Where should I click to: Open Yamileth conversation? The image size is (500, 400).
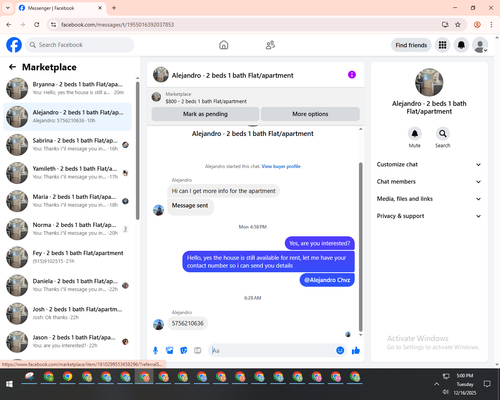[x=68, y=173]
